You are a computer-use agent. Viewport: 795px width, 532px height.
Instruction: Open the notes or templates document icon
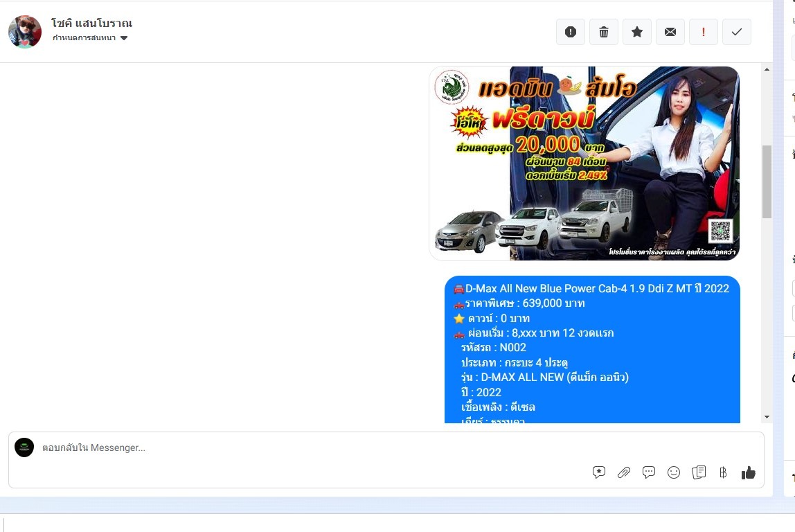(x=699, y=472)
